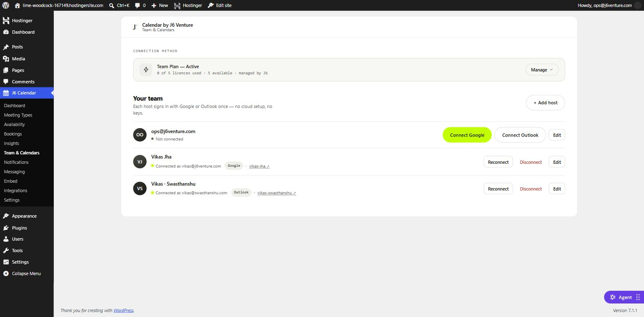Image resolution: width=644 pixels, height=317 pixels.
Task: Click the Collapse Menu arrow icon
Action: coord(6,273)
